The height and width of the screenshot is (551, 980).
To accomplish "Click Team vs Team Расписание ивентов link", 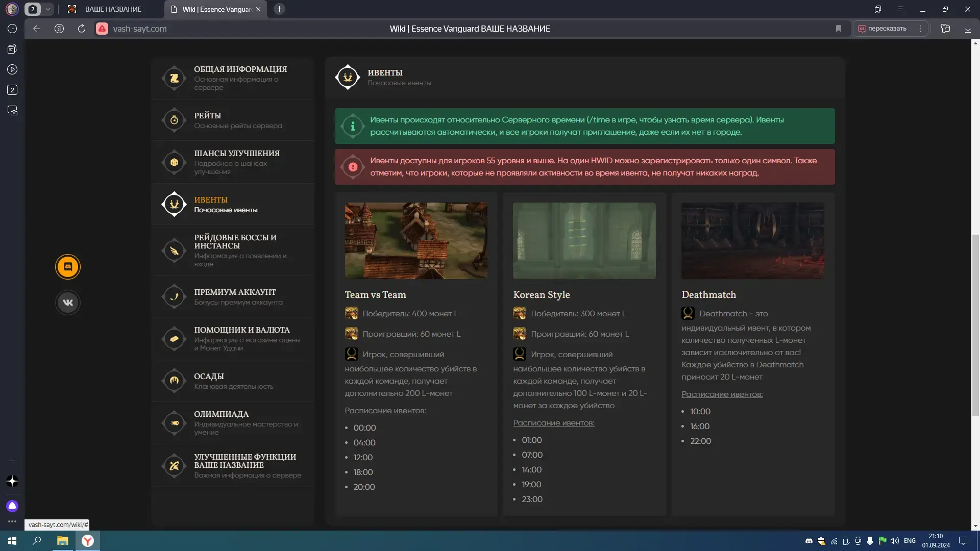I will (x=385, y=411).
